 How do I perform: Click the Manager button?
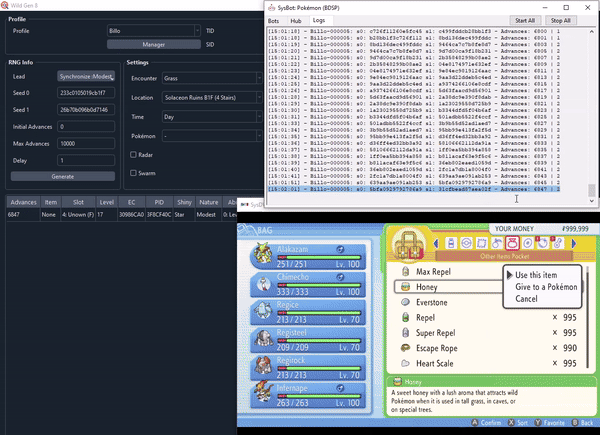coord(154,44)
